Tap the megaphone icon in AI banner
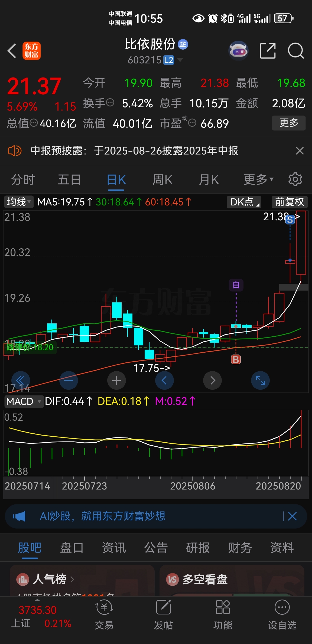The height and width of the screenshot is (644, 312). coord(19,516)
